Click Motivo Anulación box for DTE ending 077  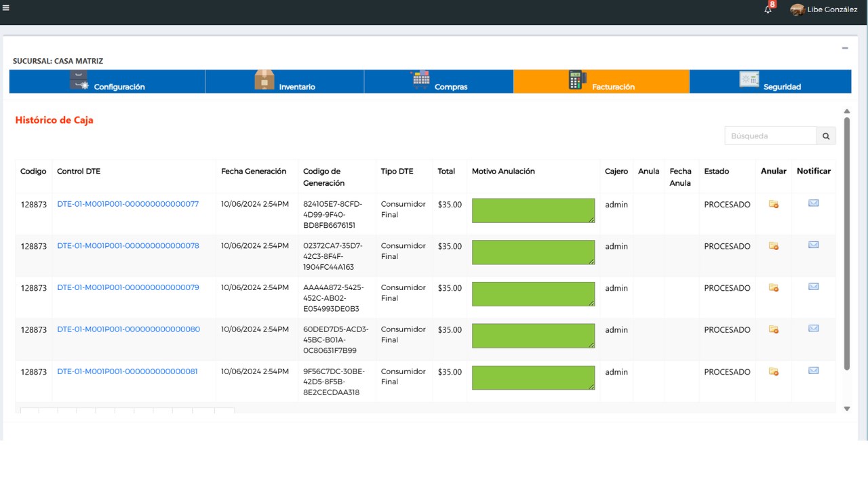tap(533, 210)
